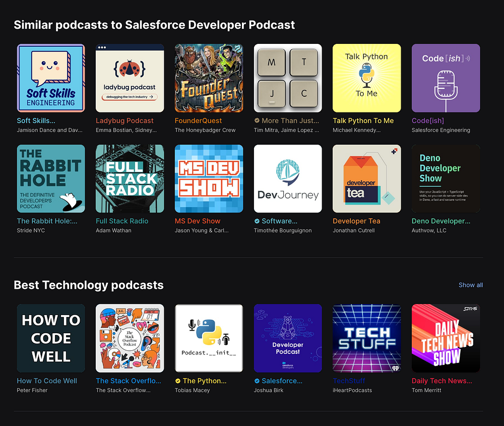Image resolution: width=504 pixels, height=426 pixels.
Task: Click the verified badge beside More Than Just
Action: point(257,120)
